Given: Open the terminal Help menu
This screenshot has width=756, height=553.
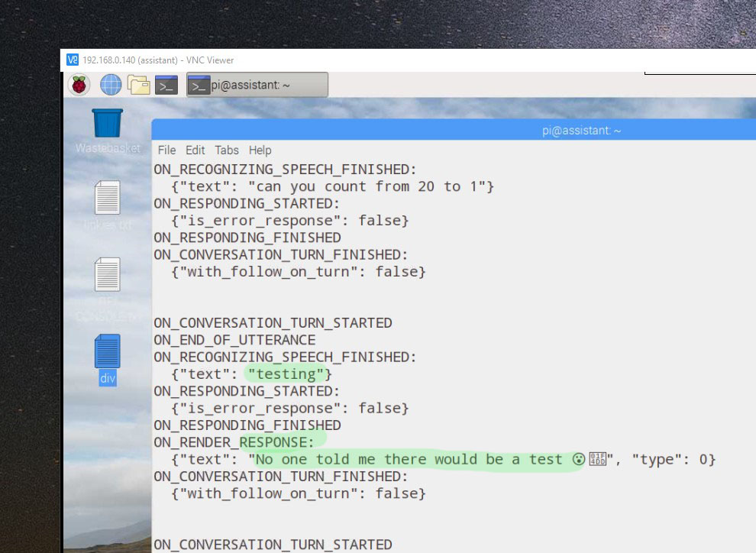Looking at the screenshot, I should (x=260, y=150).
